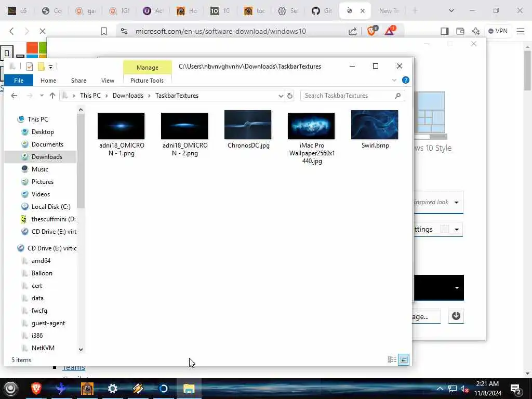Image resolution: width=532 pixels, height=399 pixels.
Task: Click TaskbarTextures breadcrumb segment
Action: point(177,96)
